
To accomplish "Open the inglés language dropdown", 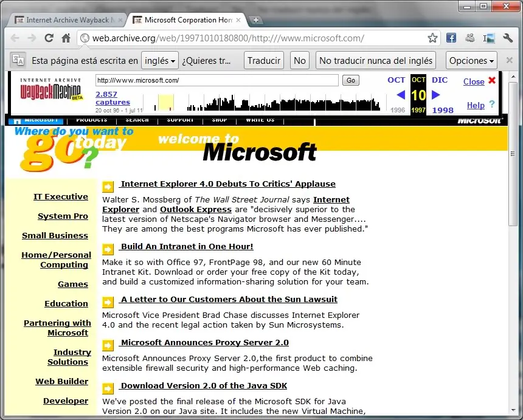I will [x=160, y=60].
